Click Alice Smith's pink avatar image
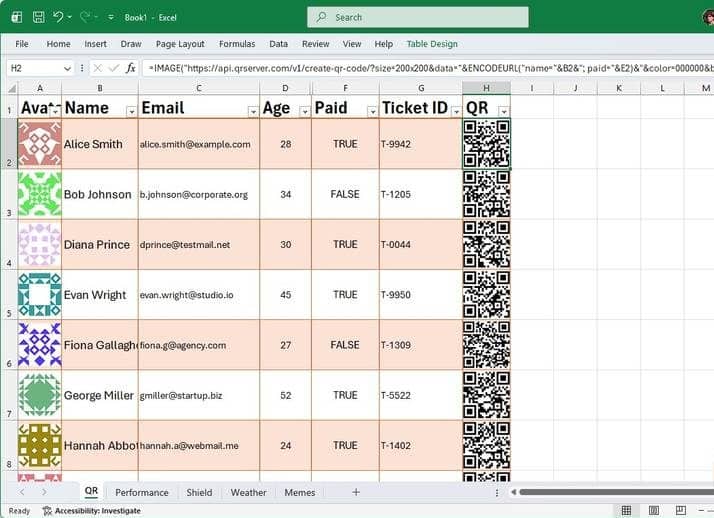714x518 pixels. tap(40, 143)
